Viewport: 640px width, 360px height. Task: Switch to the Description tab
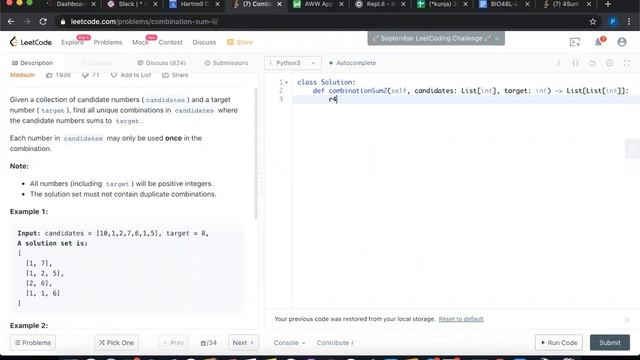click(33, 63)
